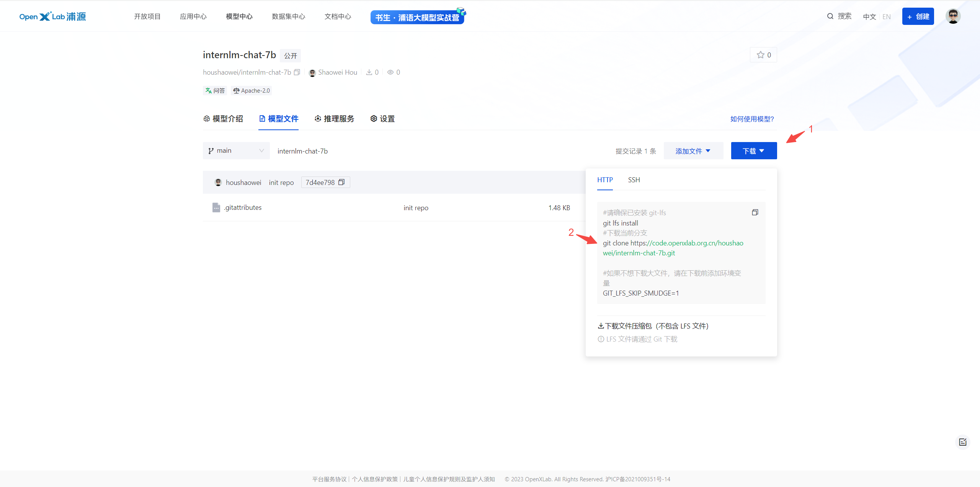Copy repo path houshaowei/internlm-chat-7b icon
Screen dimensions: 980x487
(x=297, y=72)
